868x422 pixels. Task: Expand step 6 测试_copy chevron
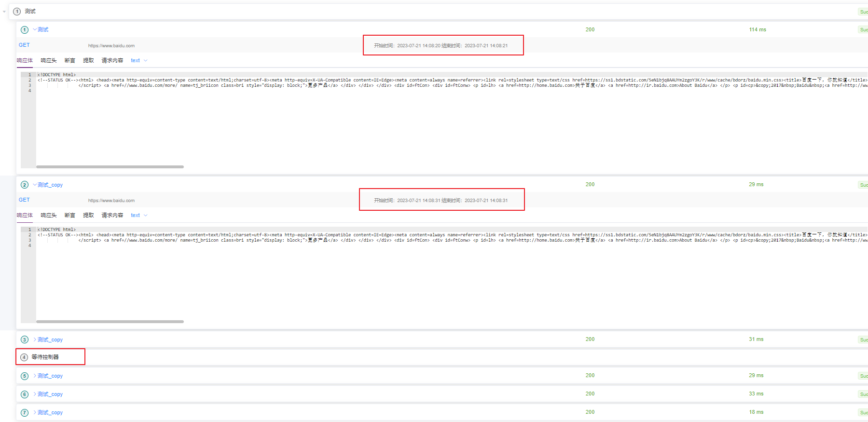[x=35, y=394]
